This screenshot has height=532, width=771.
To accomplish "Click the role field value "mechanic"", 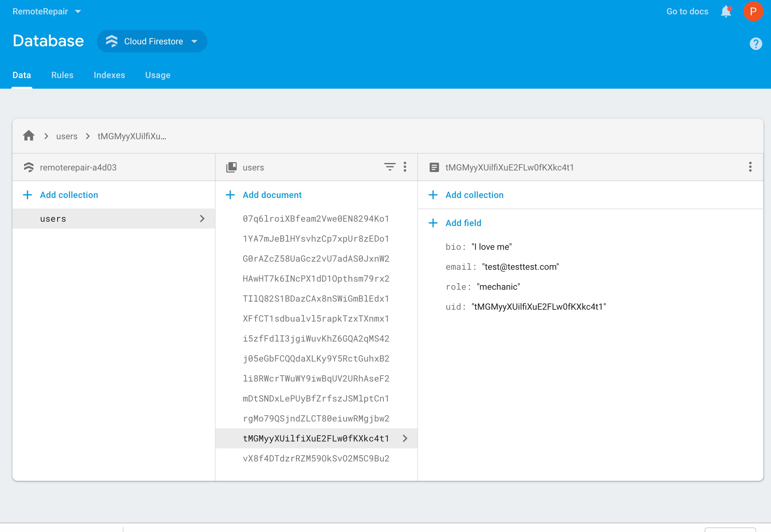I will tap(498, 287).
